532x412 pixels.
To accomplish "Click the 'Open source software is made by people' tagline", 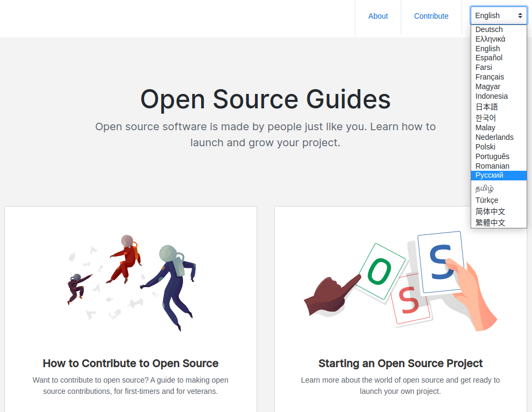I will 265,134.
